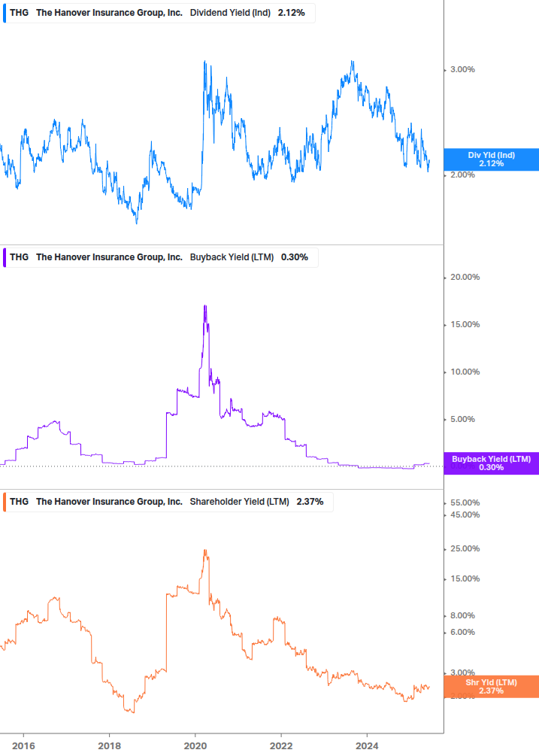Click the 5.00% tick on buyback yield axis
The height and width of the screenshot is (756, 539).
[x=462, y=419]
